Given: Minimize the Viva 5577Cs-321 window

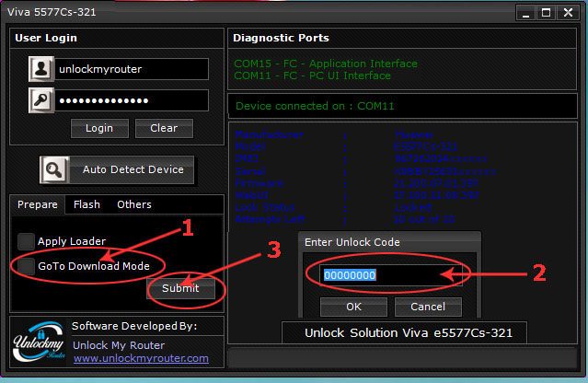Looking at the screenshot, I should (525, 13).
